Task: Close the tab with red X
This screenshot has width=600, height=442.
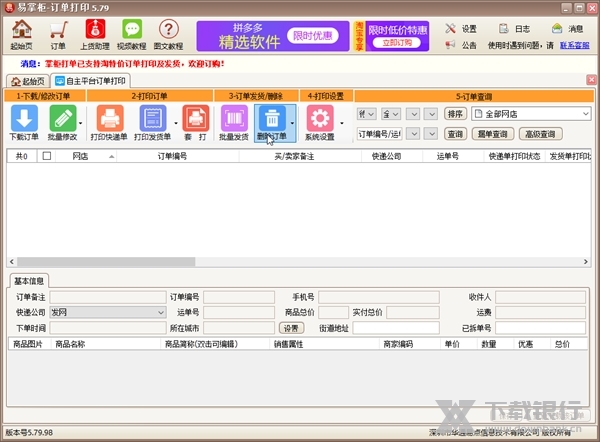Action: pos(591,80)
